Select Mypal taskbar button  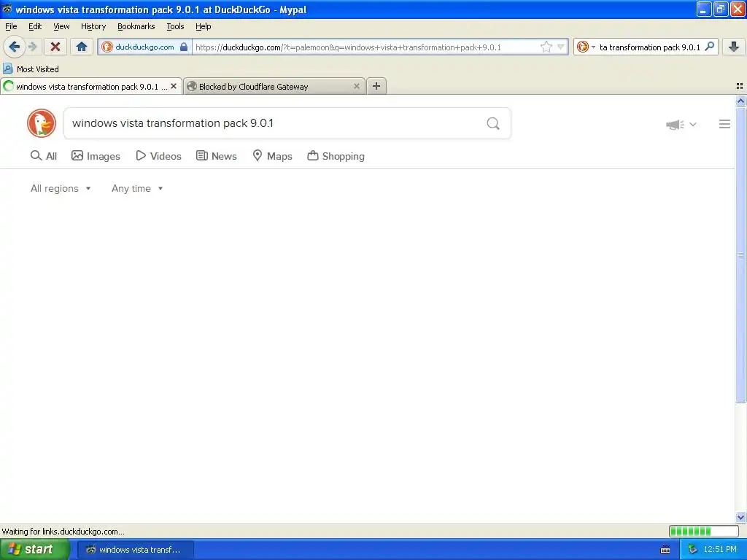(135, 550)
